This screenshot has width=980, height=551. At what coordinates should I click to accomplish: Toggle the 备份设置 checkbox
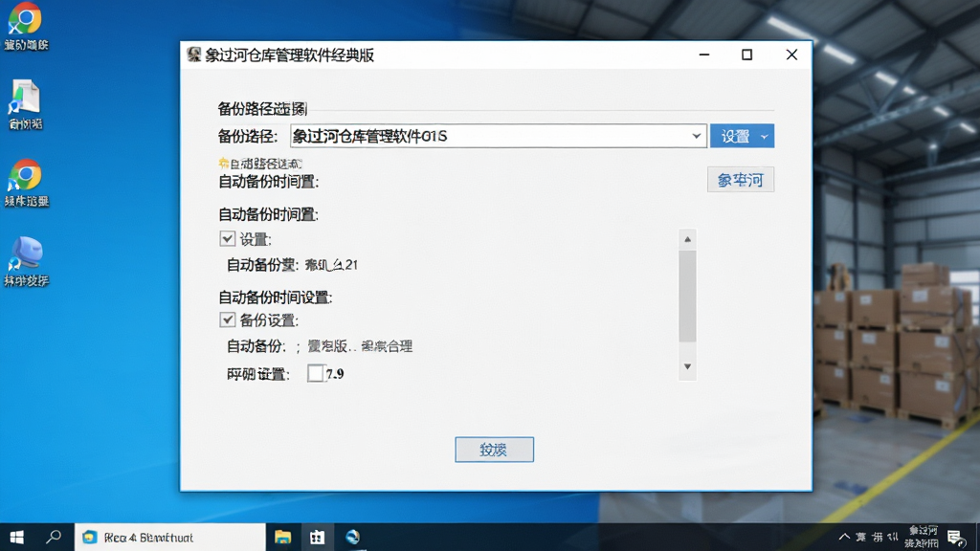[228, 320]
